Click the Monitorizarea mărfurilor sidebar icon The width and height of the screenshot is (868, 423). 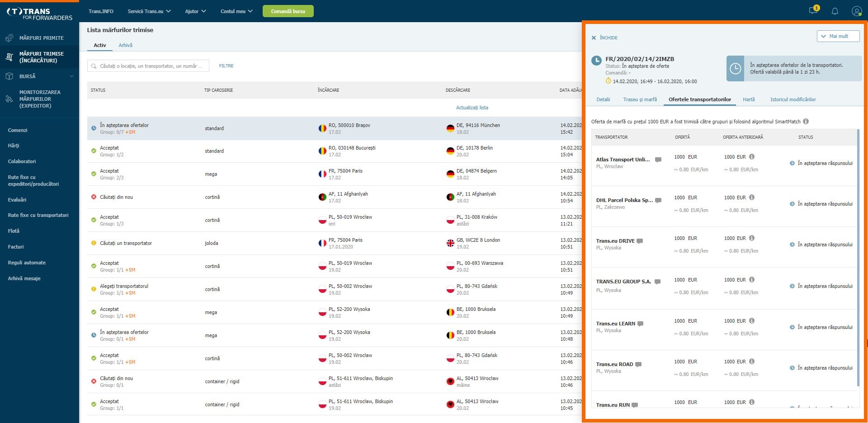point(9,99)
